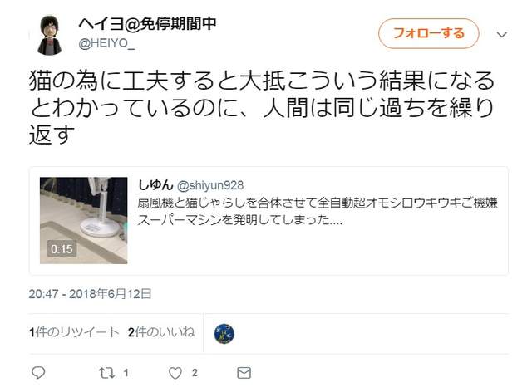Click the フォローする follow button
Image resolution: width=532 pixels, height=392 pixels.
point(429,33)
